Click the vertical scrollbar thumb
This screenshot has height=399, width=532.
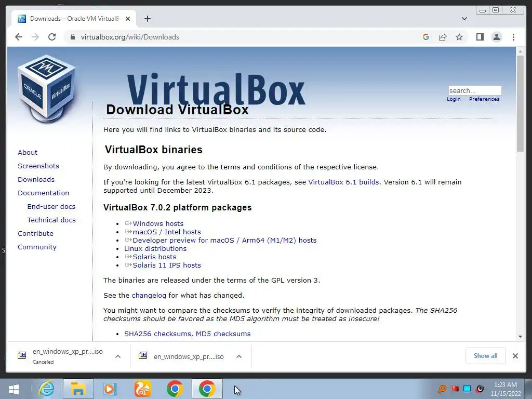[x=521, y=103]
